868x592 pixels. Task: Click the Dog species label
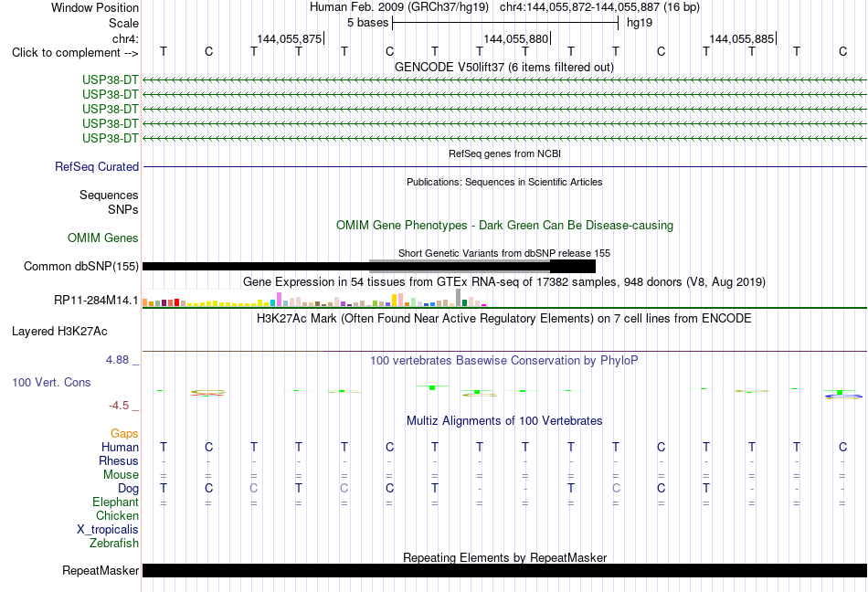pyautogui.click(x=128, y=488)
